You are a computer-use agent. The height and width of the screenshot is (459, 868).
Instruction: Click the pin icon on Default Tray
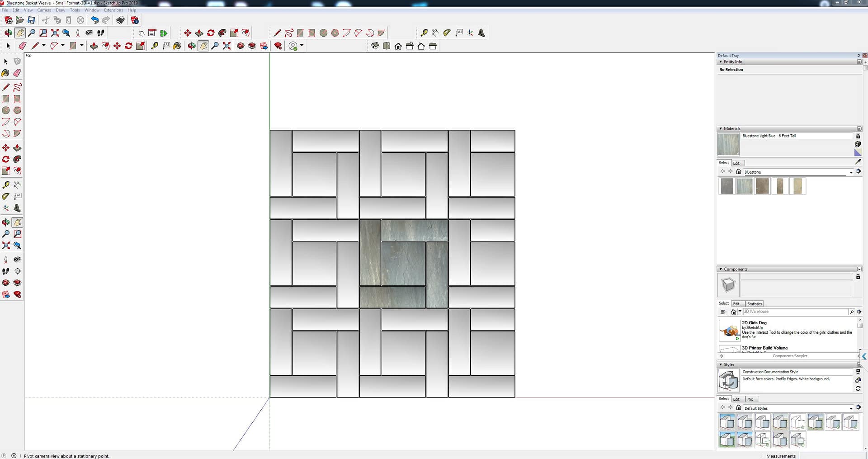coord(858,56)
